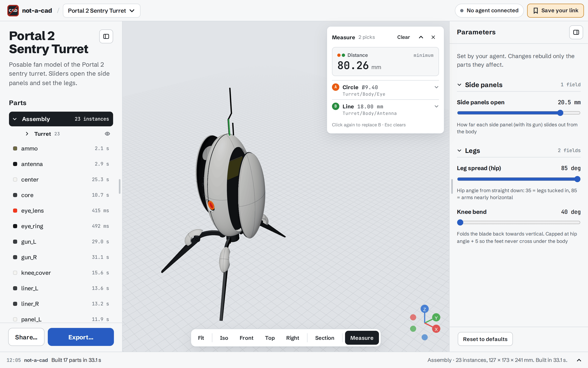Click the eye_lens red color swatch
Screen dimensions: 588x368
click(15, 211)
